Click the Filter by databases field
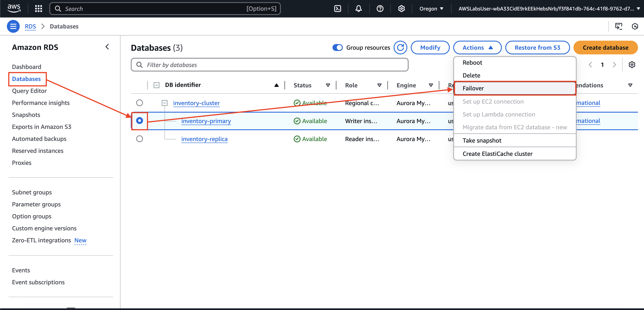This screenshot has height=310, width=644. 269,65
